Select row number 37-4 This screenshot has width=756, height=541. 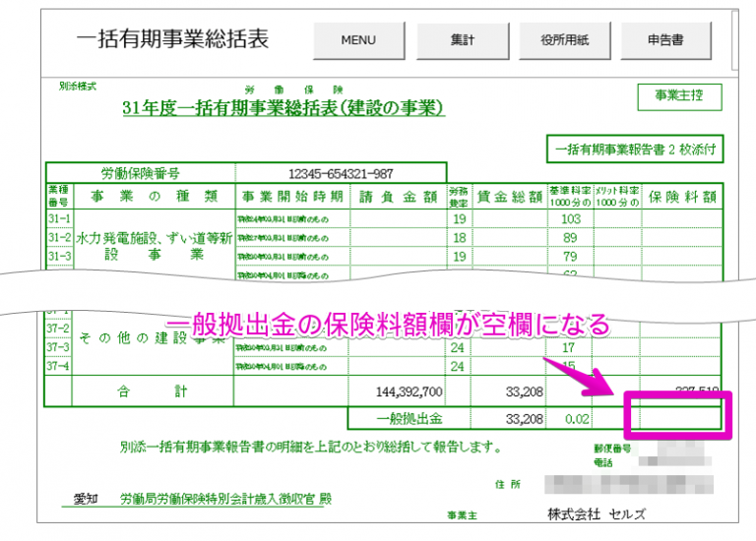[x=58, y=366]
